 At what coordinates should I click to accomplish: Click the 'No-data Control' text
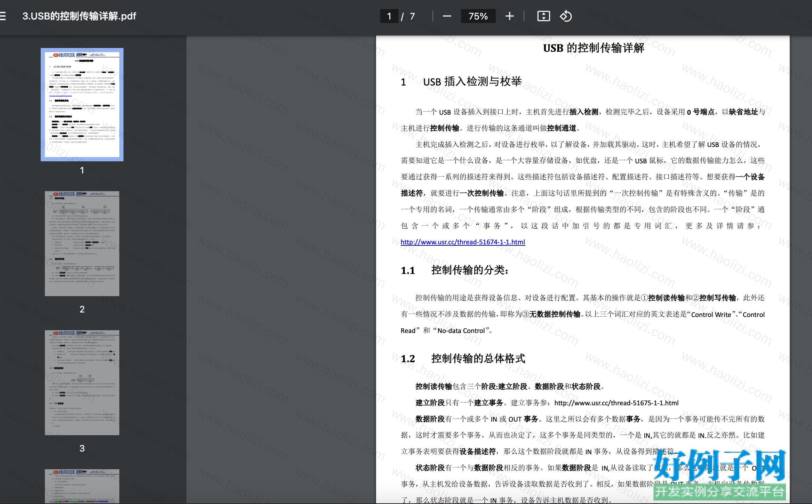click(461, 331)
